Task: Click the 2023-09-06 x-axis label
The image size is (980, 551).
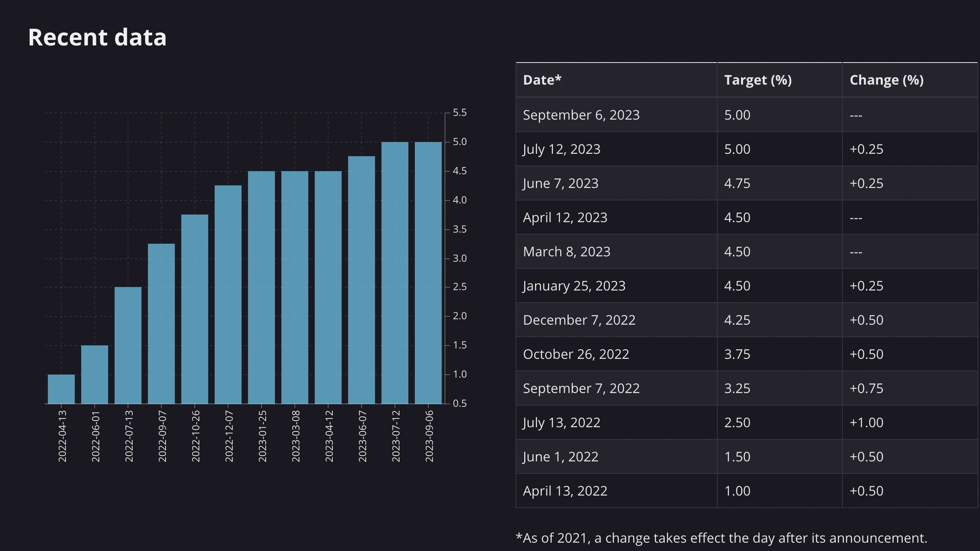Action: pyautogui.click(x=429, y=436)
